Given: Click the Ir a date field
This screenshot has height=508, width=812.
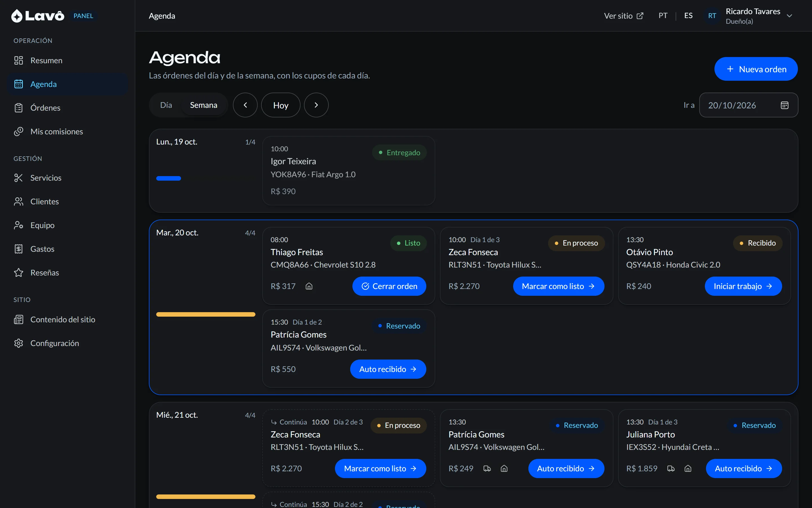Looking at the screenshot, I should [749, 105].
